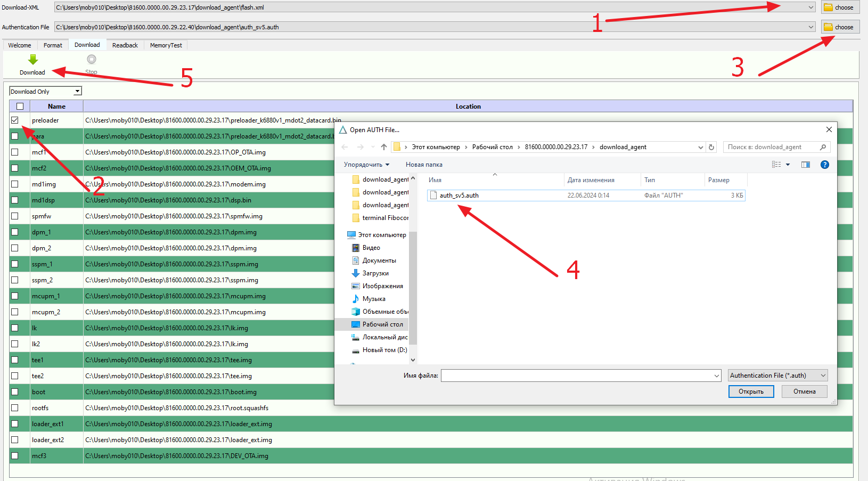868x481 pixels.
Task: Open the help icon in dialog
Action: pyautogui.click(x=825, y=165)
